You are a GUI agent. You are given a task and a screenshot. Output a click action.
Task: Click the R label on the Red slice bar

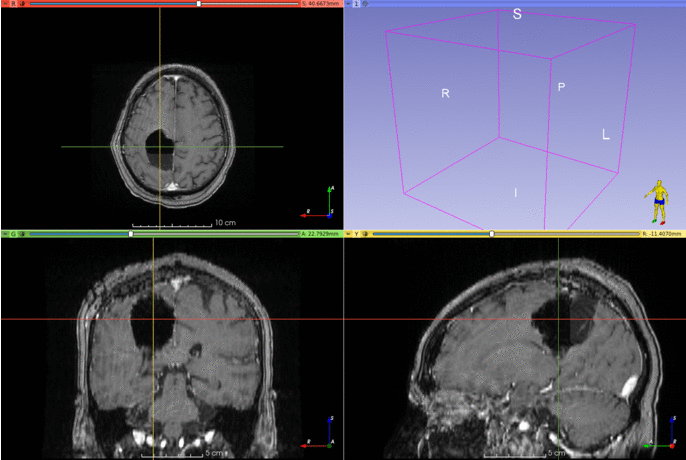coord(14,4)
